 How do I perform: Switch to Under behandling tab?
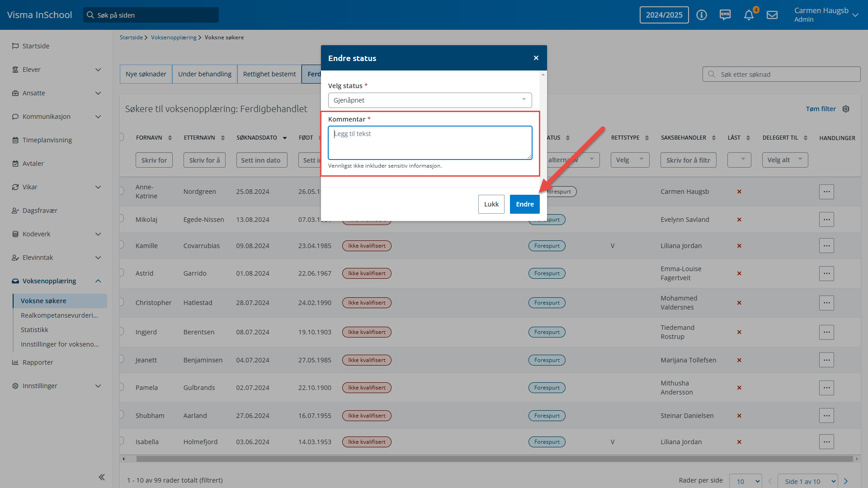click(204, 74)
